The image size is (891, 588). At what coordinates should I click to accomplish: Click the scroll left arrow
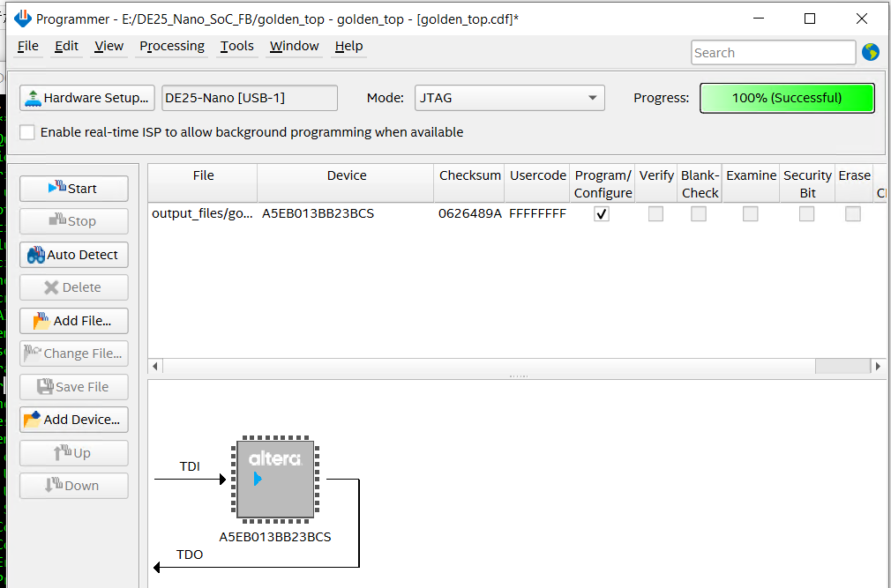click(155, 366)
